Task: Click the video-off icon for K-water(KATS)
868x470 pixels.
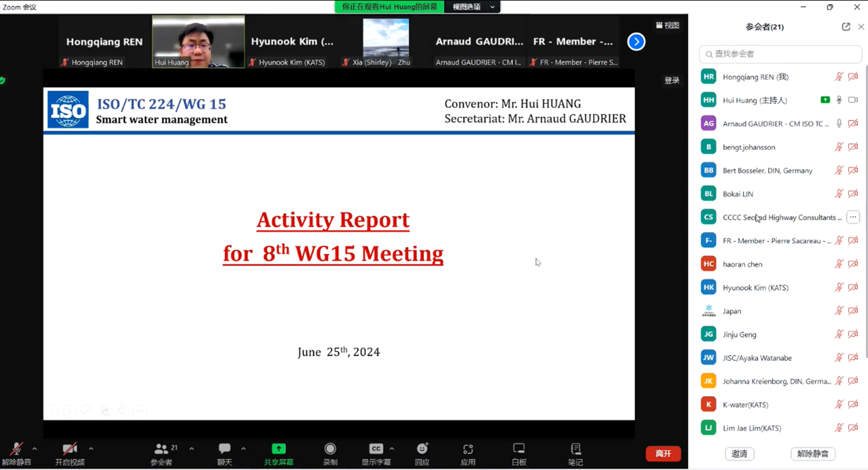Action: (853, 404)
